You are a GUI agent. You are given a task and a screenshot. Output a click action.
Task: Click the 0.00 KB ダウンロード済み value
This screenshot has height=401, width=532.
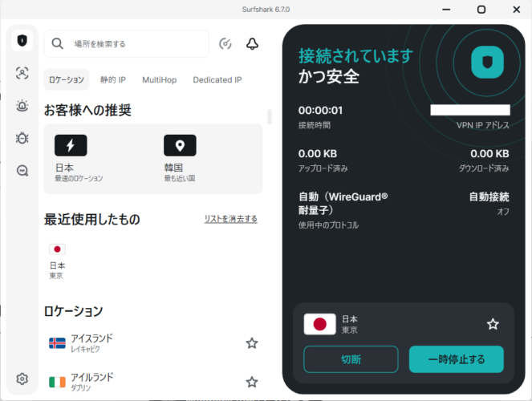pyautogui.click(x=489, y=154)
